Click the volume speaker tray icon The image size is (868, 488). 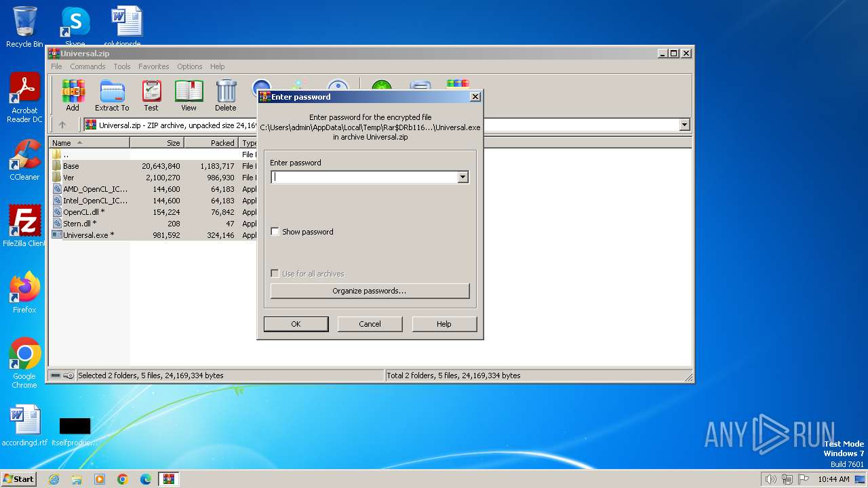[770, 479]
